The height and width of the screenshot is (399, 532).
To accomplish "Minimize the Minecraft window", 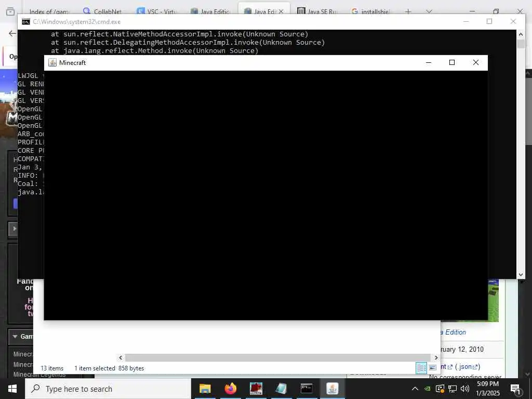I will pyautogui.click(x=429, y=62).
